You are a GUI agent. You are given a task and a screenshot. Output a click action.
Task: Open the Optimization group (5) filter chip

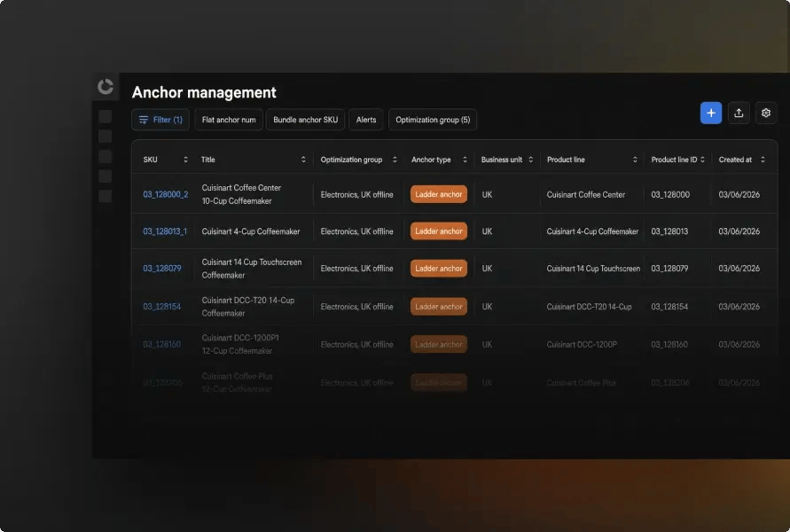[x=433, y=120]
